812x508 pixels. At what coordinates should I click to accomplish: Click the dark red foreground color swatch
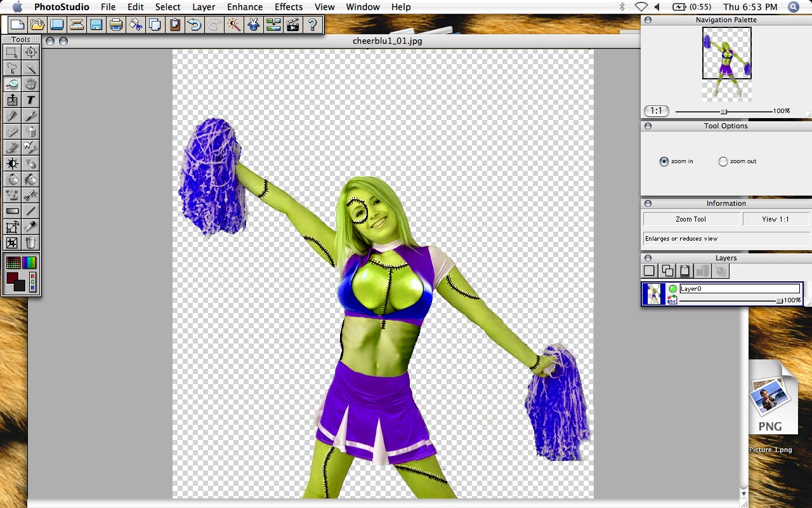pos(11,278)
